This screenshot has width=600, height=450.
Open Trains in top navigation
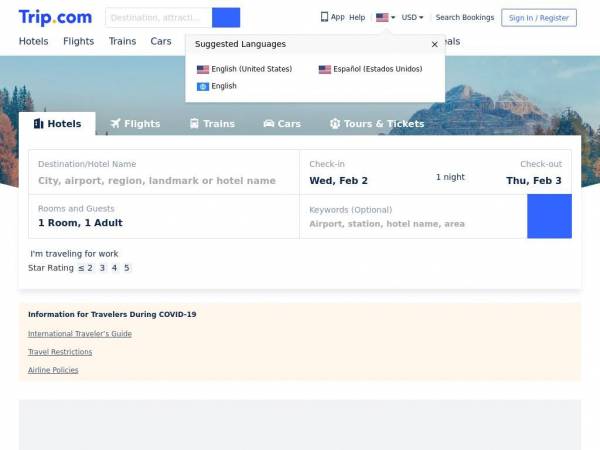(122, 41)
